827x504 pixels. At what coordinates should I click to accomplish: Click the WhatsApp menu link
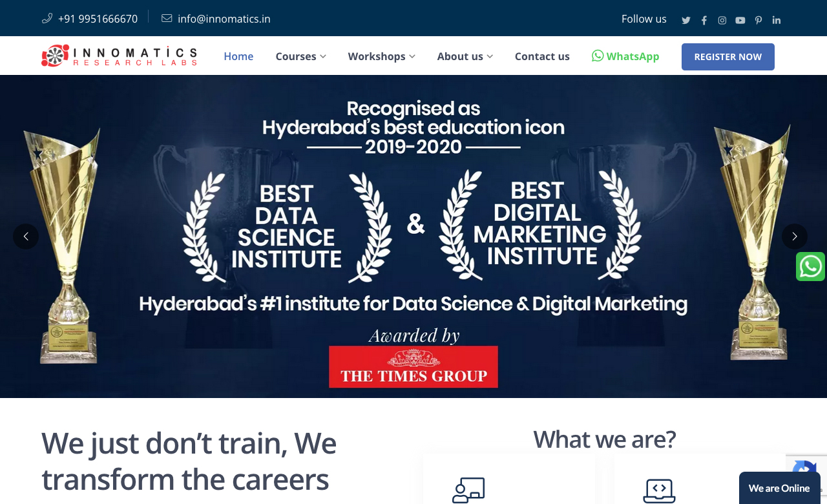(x=625, y=56)
